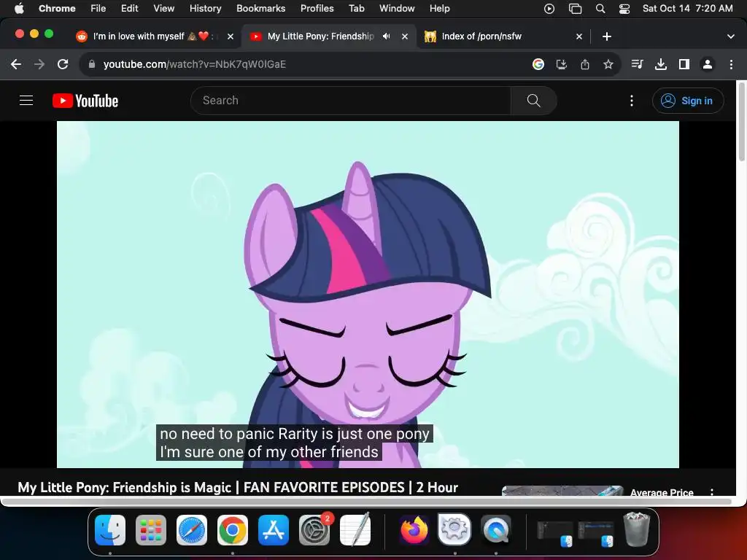This screenshot has height=560, width=747.
Task: Go back to the previous page
Action: tap(16, 64)
